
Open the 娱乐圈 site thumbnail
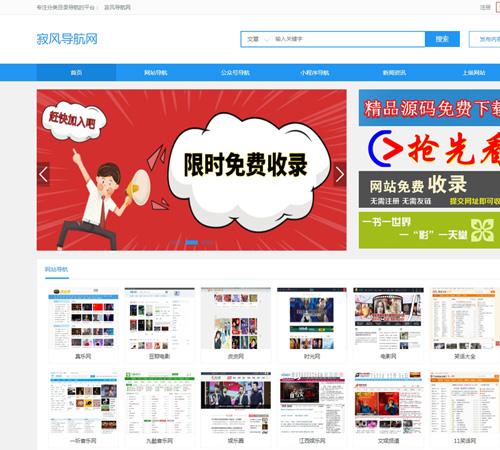(x=236, y=403)
